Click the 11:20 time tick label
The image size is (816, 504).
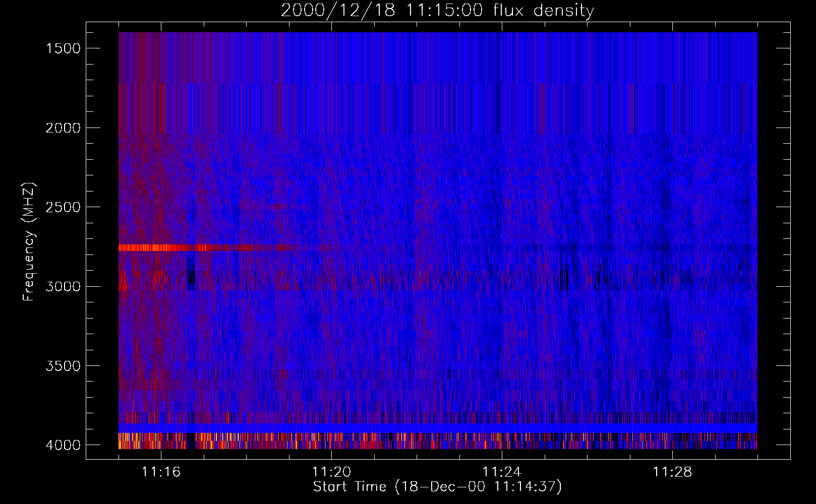(x=331, y=472)
